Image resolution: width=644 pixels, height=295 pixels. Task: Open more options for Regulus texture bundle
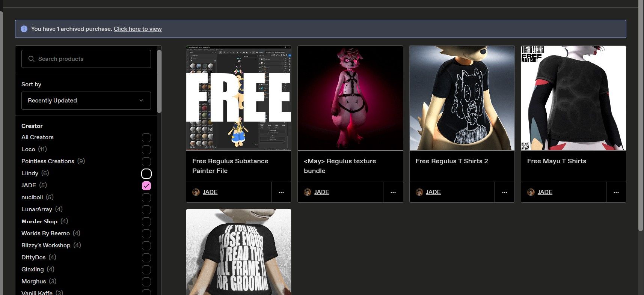393,192
